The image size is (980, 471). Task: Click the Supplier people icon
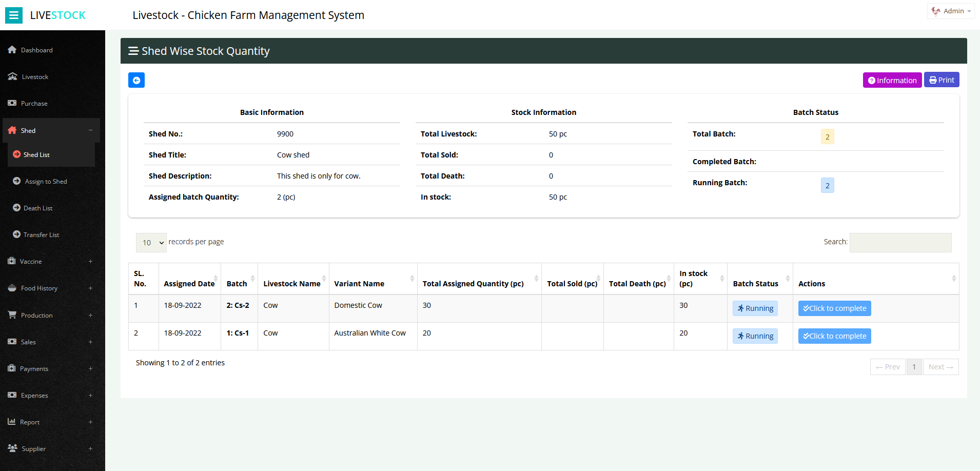[12, 448]
